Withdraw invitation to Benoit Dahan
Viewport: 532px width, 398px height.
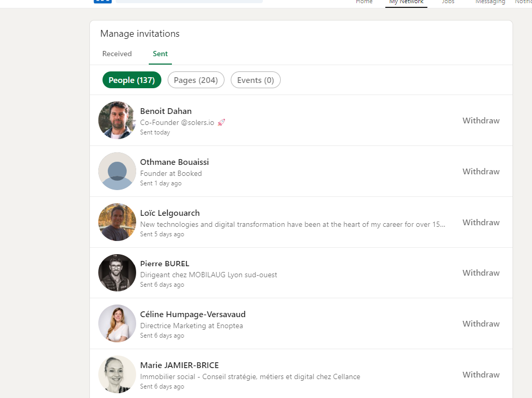click(x=481, y=121)
